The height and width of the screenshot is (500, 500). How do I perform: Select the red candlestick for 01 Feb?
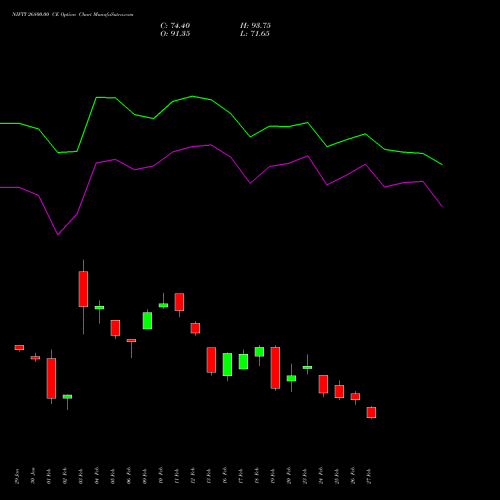coord(51,378)
